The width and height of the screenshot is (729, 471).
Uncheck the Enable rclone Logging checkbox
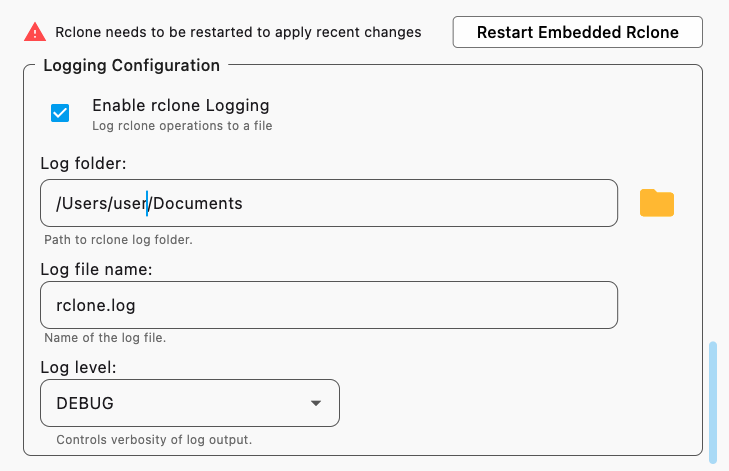click(60, 113)
